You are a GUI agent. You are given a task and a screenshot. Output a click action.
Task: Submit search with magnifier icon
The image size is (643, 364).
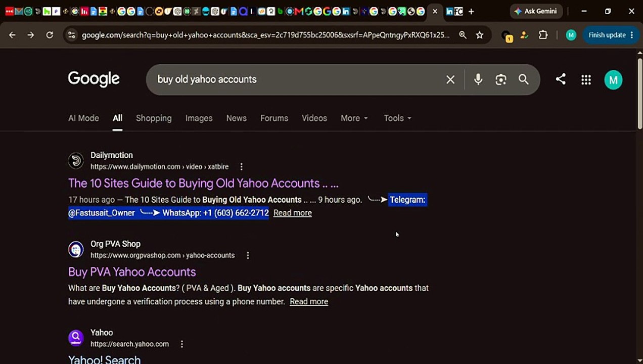click(524, 79)
